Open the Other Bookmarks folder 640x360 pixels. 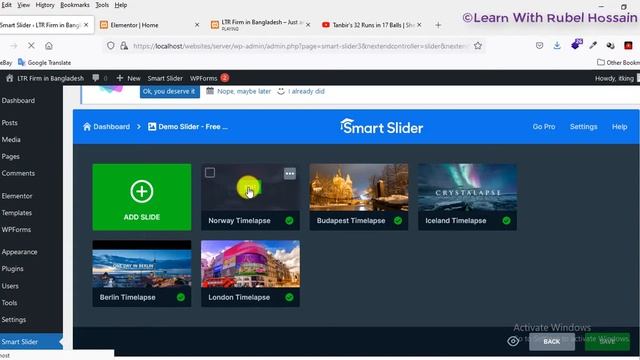point(618,62)
